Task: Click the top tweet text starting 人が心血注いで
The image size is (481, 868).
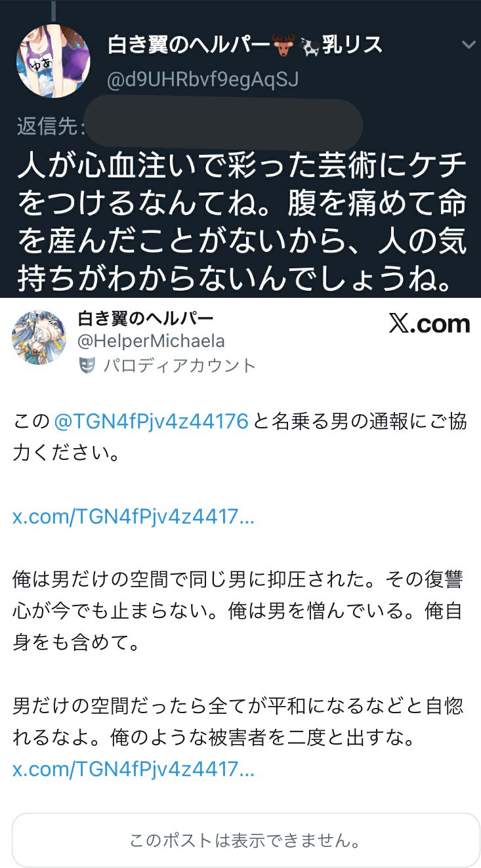Action: click(x=241, y=222)
